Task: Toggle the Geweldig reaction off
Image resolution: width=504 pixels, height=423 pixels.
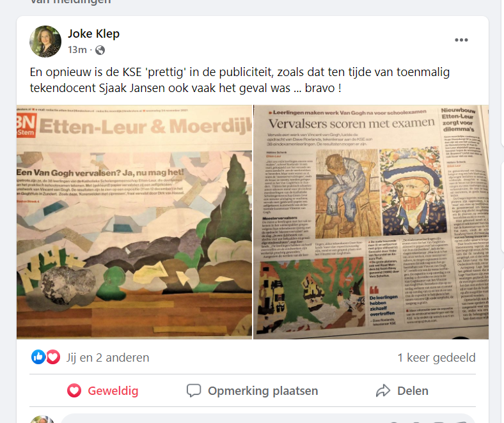Action: coord(103,390)
